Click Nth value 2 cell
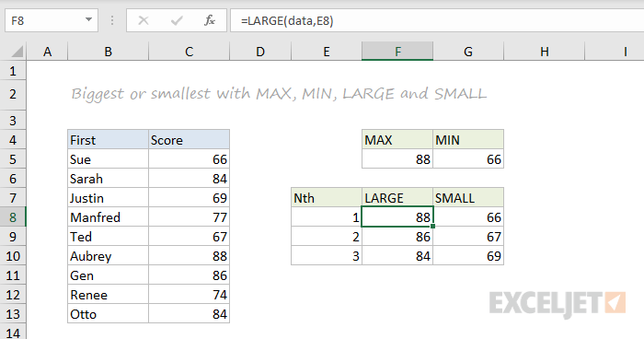The height and width of the screenshot is (339, 644). point(327,237)
